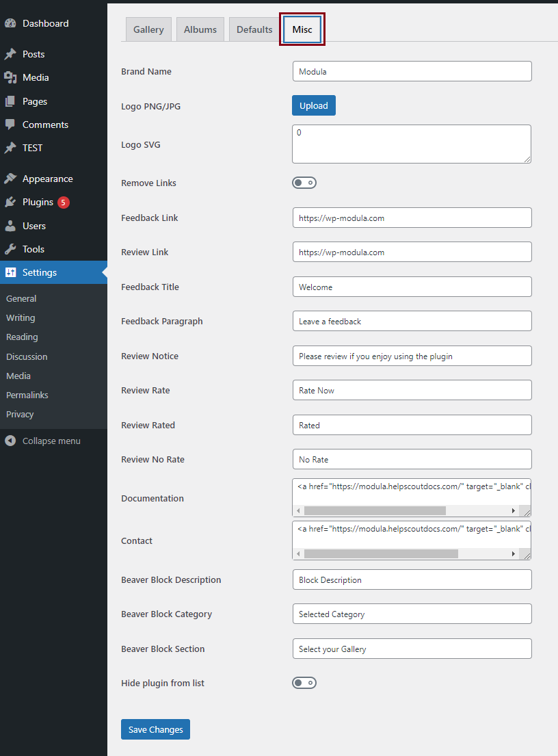The image size is (558, 756).
Task: Switch to the Gallery tab
Action: (148, 29)
